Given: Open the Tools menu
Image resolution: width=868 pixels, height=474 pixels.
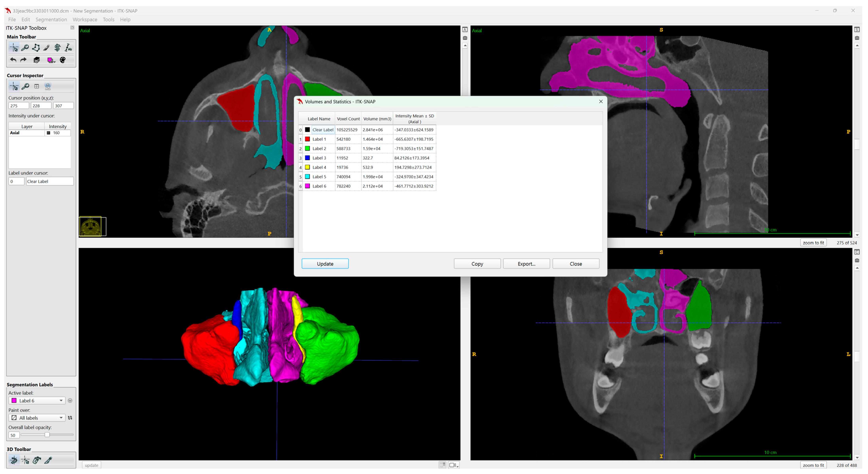Looking at the screenshot, I should coord(109,20).
